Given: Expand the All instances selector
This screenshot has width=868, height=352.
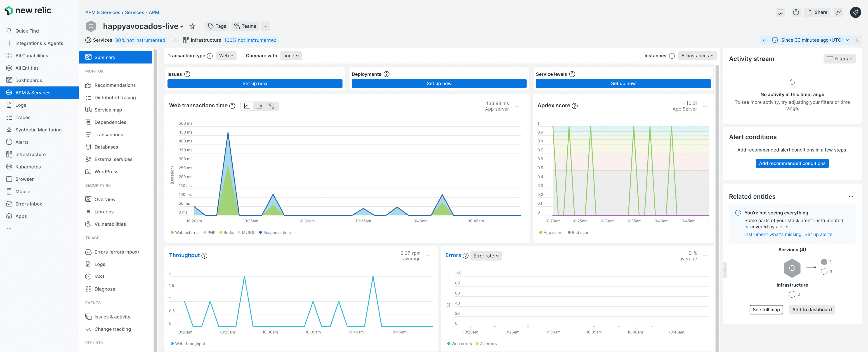Looking at the screenshot, I should click(x=697, y=56).
